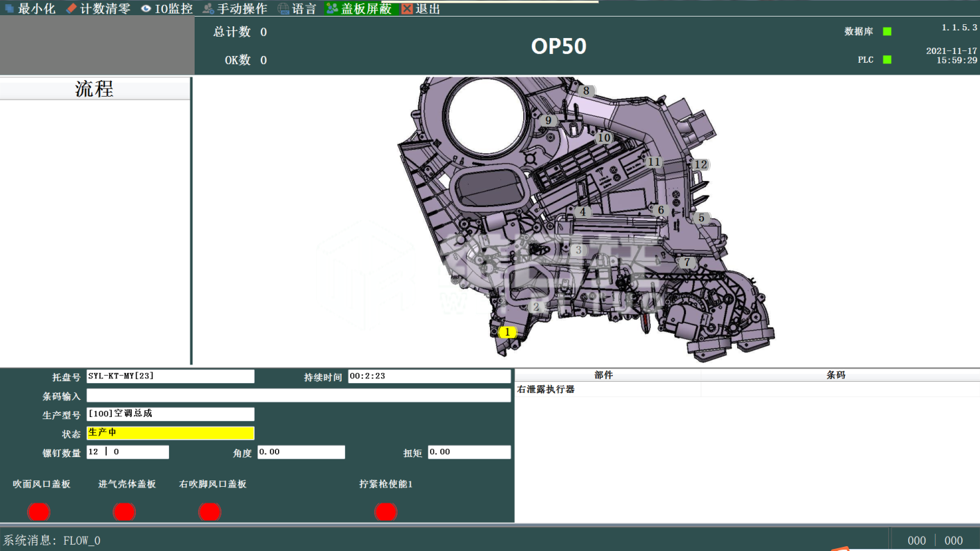Select the 右泄露执行器 row in table
Screen dimensions: 980x551
(x=607, y=389)
